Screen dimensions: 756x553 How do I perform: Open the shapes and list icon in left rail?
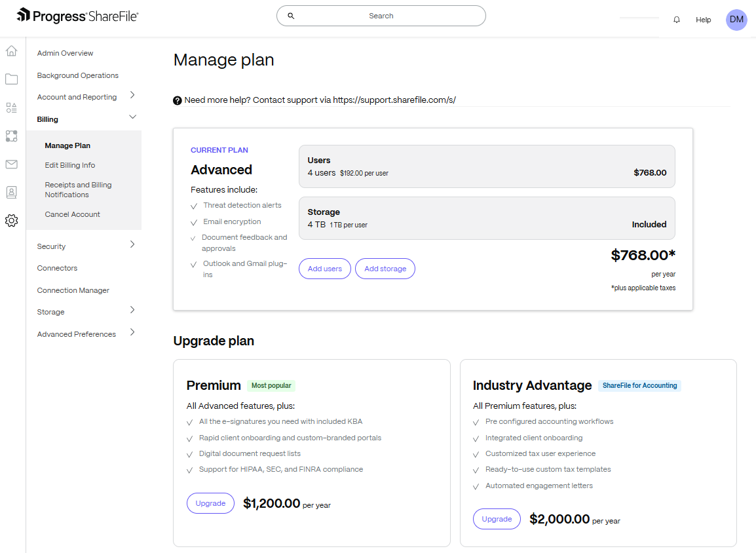click(x=12, y=107)
